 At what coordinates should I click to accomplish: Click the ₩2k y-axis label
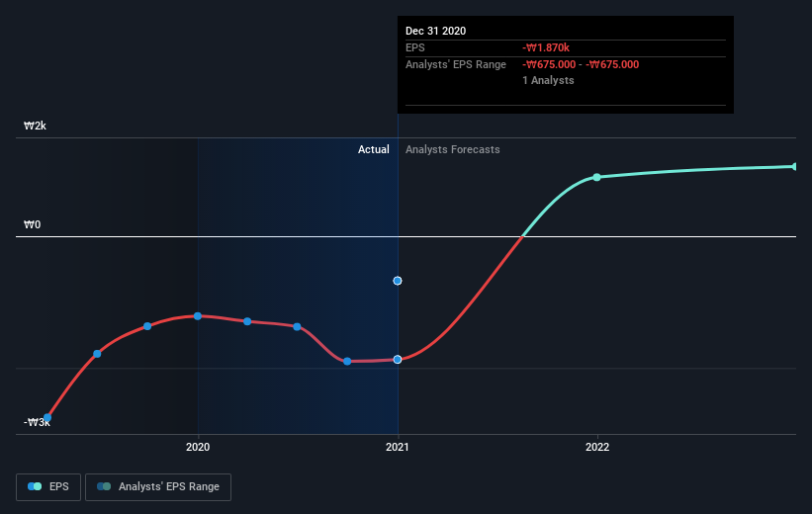(36, 126)
